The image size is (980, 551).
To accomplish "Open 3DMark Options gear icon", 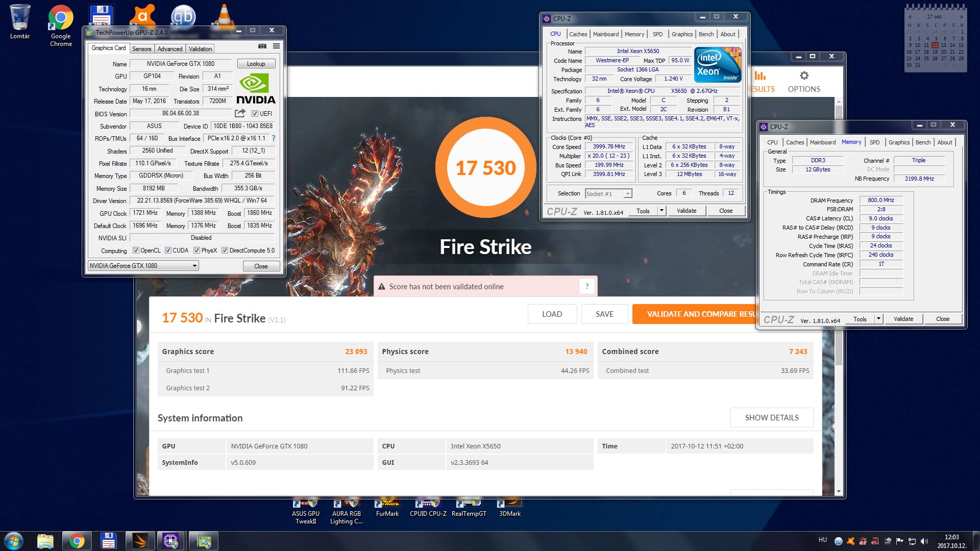I will tap(804, 77).
